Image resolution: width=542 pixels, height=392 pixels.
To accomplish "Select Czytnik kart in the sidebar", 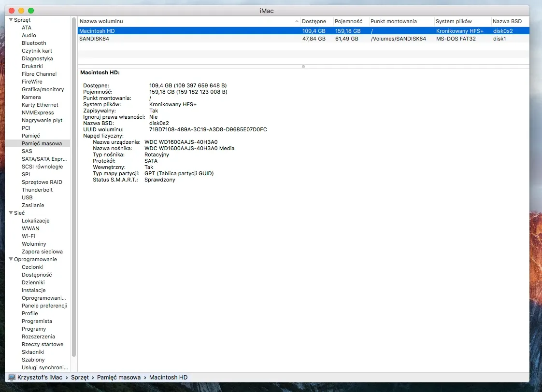I will tap(37, 51).
